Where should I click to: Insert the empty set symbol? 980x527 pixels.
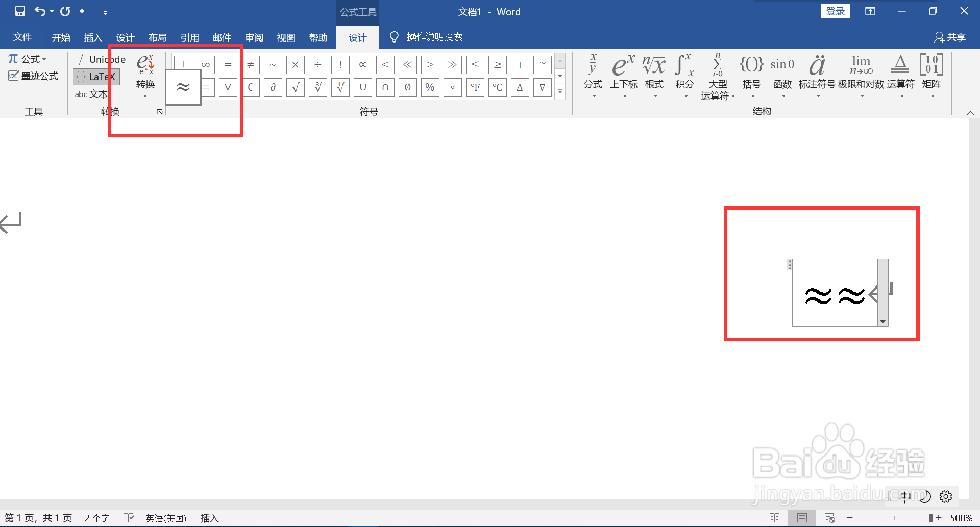coord(408,87)
